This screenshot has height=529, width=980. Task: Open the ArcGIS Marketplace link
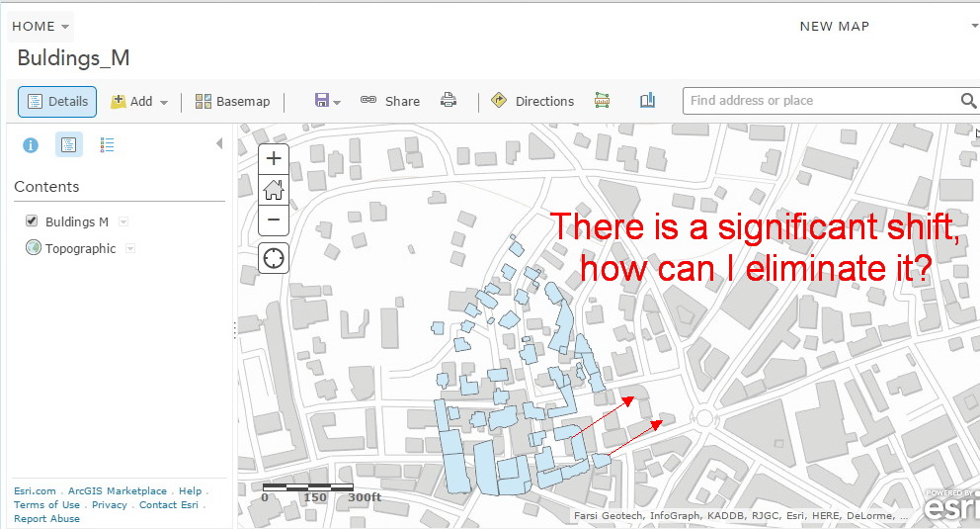tap(118, 490)
